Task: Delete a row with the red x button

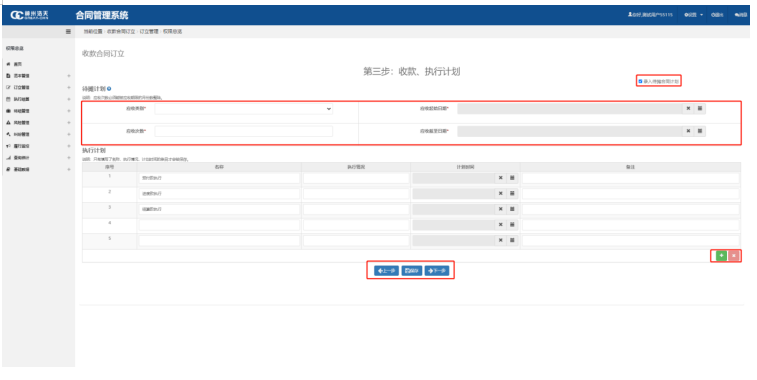Action: coord(733,255)
